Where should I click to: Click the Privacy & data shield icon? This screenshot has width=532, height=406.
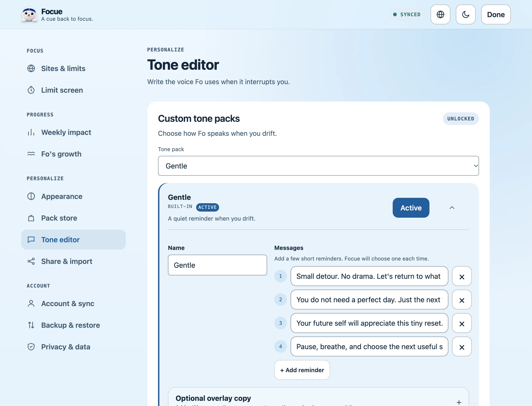pyautogui.click(x=31, y=347)
